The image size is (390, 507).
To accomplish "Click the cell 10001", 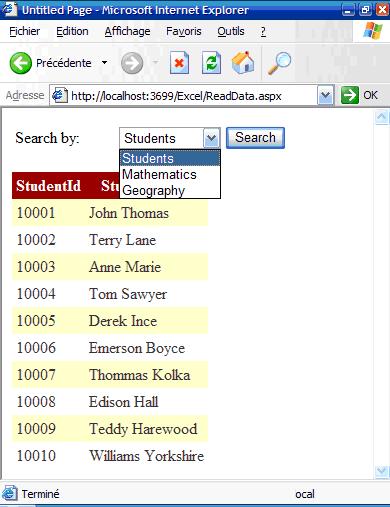I will (x=36, y=213).
